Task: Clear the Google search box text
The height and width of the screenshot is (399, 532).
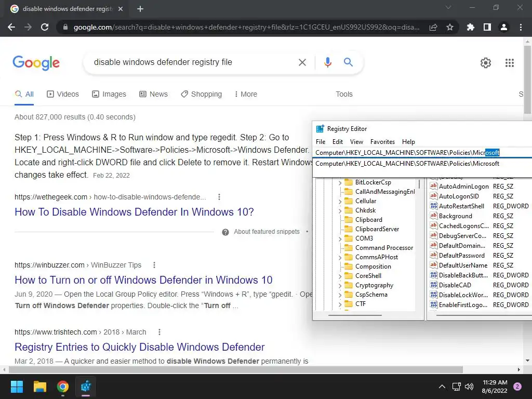Action: (x=302, y=62)
